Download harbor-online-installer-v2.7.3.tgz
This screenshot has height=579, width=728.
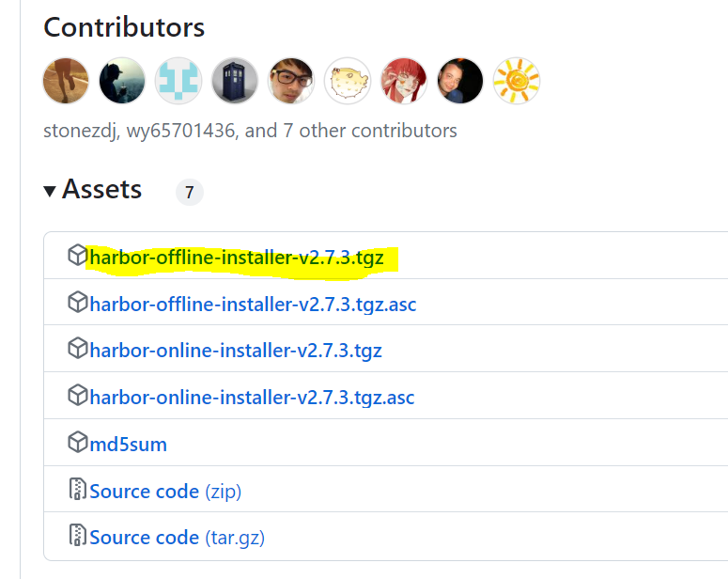[236, 351]
